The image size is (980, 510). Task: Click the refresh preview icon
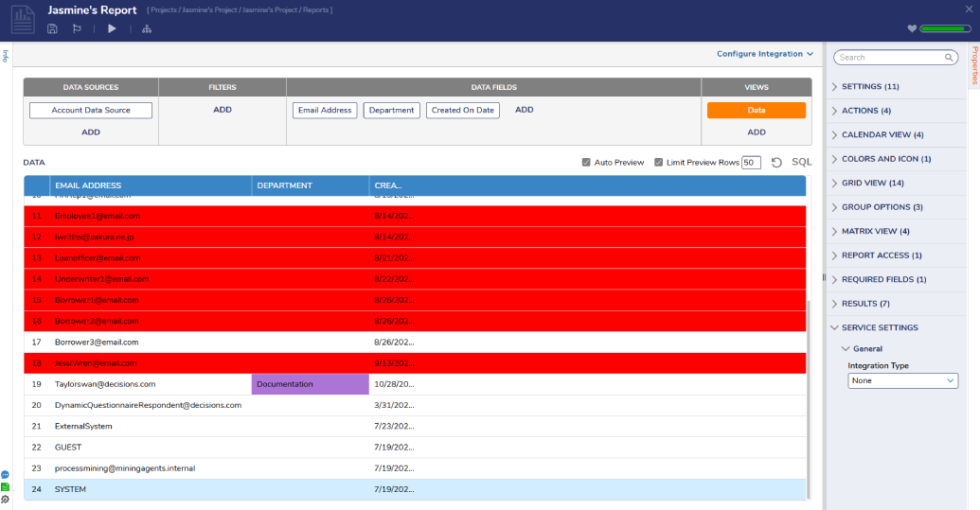[776, 163]
